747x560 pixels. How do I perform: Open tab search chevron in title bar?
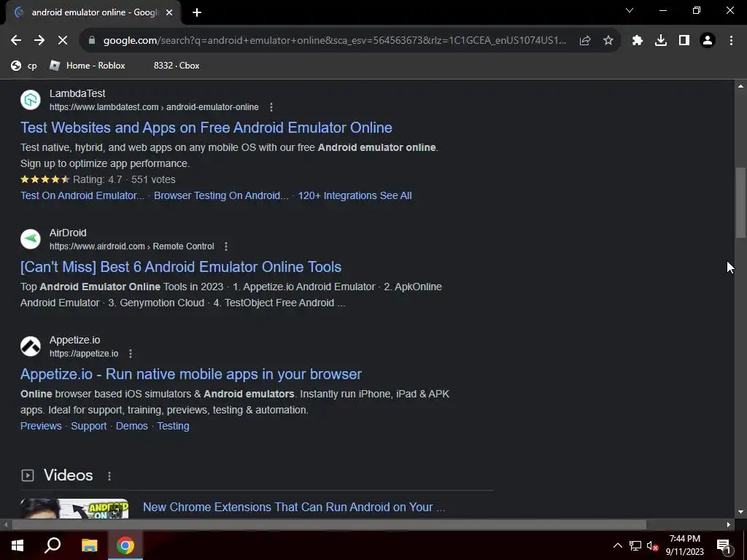(630, 10)
